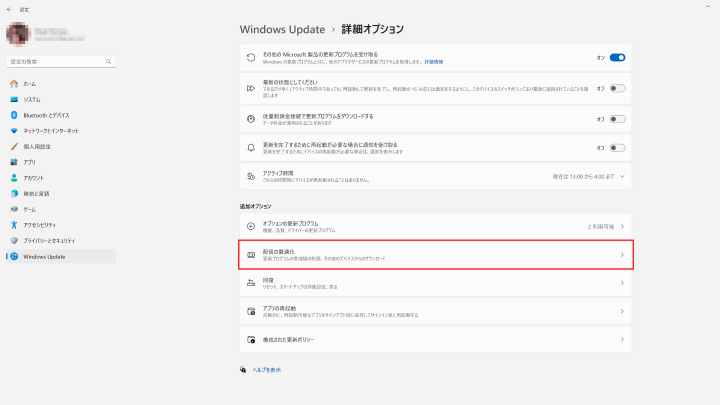Click the paintbrush icon for 個人用設定
Viewport: 720px width, 405px height.
14,146
